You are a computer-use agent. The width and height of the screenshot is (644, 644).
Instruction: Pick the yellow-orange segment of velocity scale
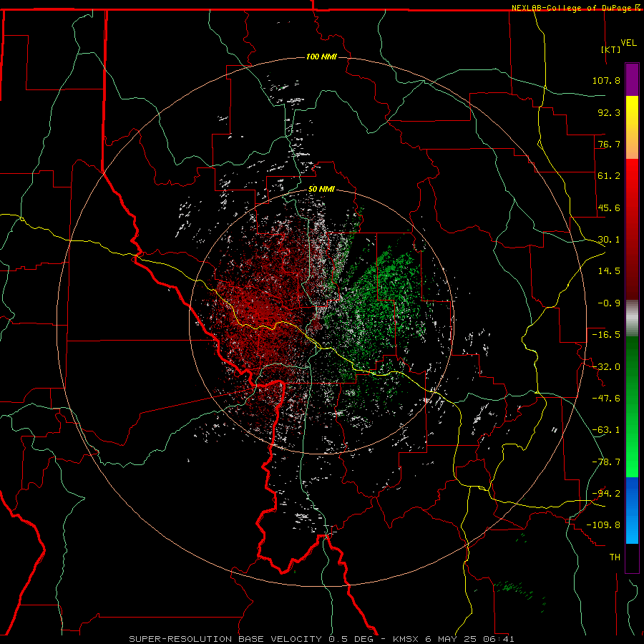[632, 127]
